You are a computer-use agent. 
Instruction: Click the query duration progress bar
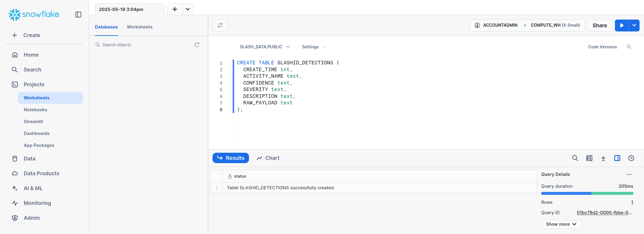coord(587,193)
